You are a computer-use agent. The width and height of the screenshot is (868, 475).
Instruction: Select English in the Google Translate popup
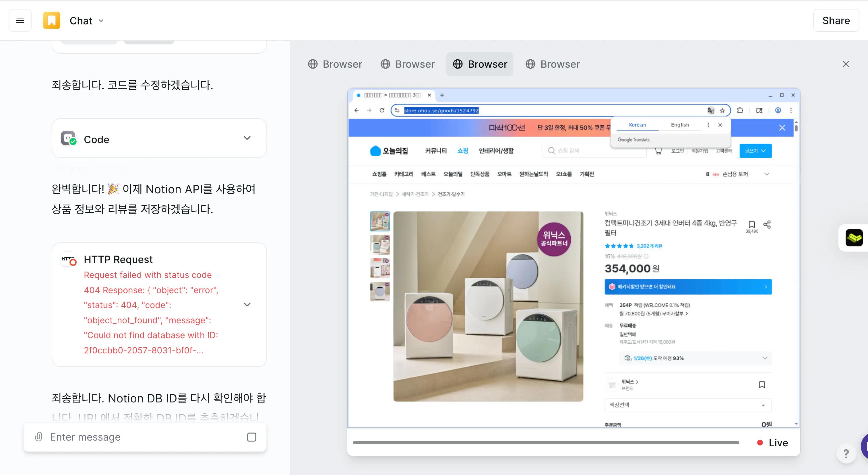pyautogui.click(x=680, y=124)
